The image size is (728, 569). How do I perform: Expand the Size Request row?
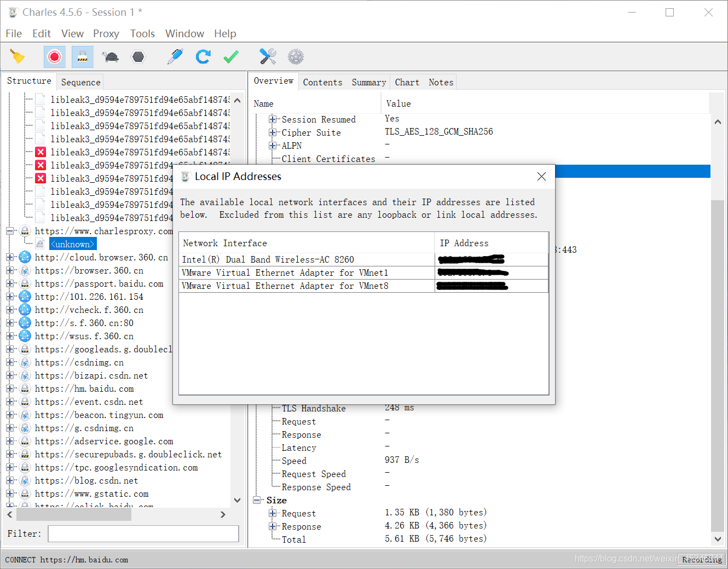273,513
